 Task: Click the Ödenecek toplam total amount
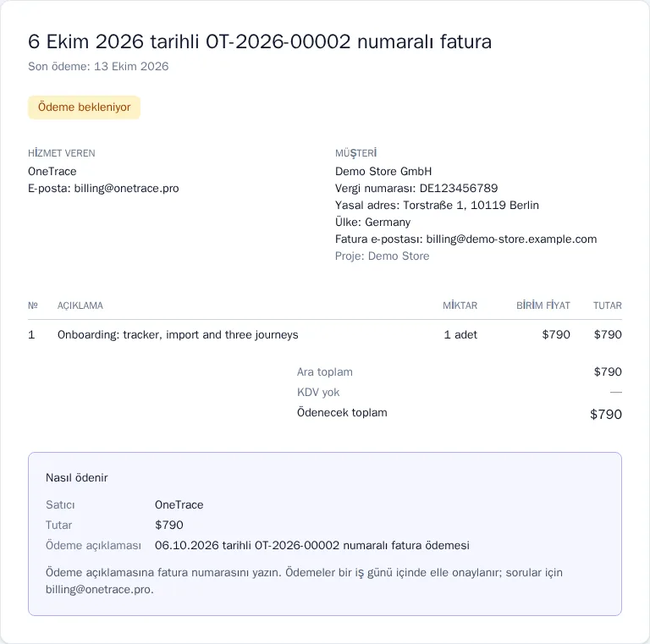point(606,414)
